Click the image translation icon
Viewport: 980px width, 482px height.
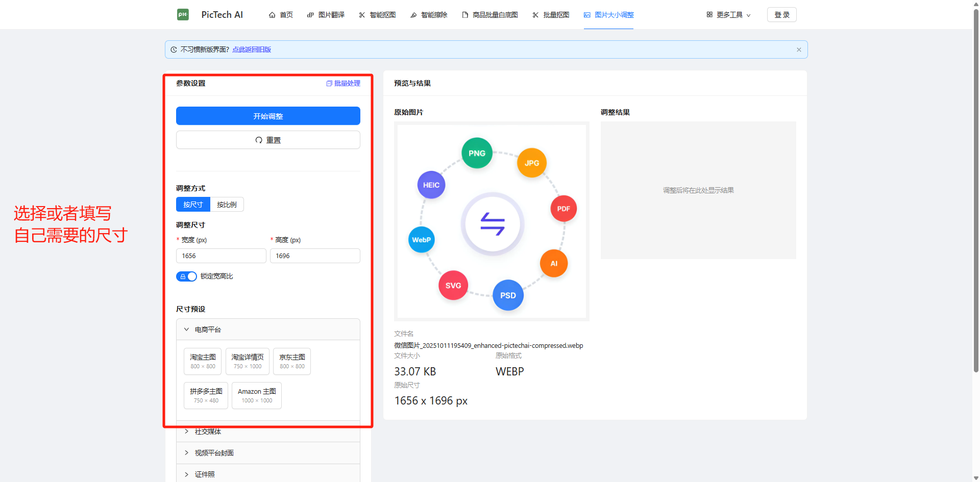coord(310,15)
